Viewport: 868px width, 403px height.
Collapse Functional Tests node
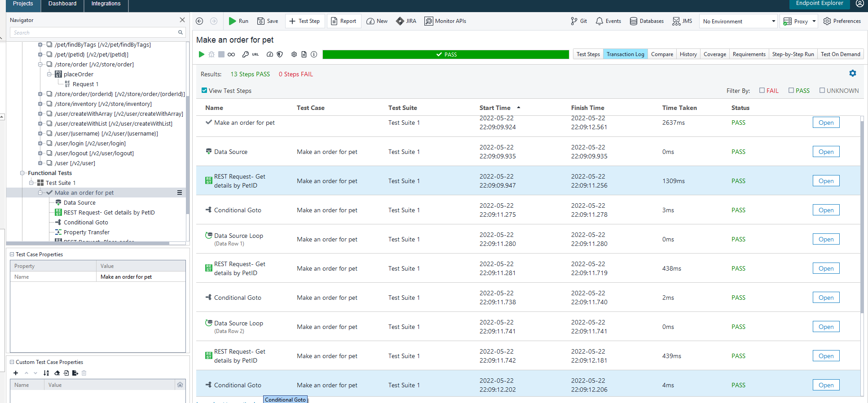pos(22,173)
